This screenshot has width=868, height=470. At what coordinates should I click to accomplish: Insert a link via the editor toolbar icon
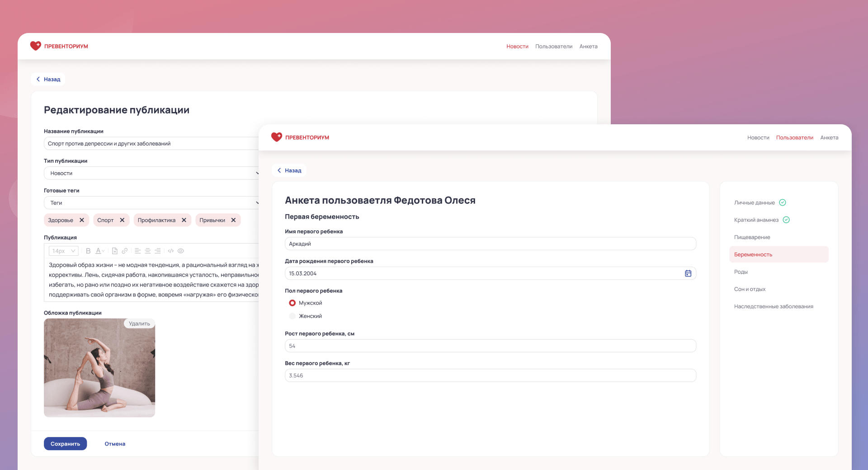tap(125, 251)
